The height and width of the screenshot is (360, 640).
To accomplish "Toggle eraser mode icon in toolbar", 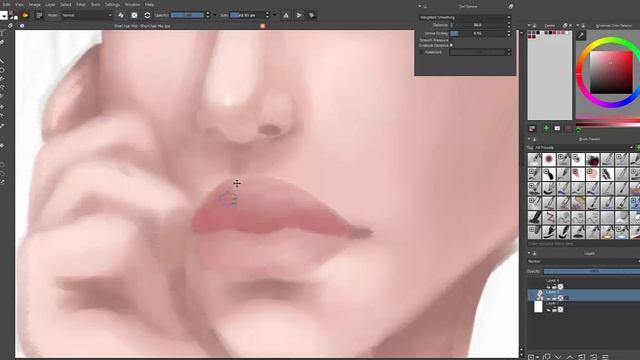I will tap(121, 16).
